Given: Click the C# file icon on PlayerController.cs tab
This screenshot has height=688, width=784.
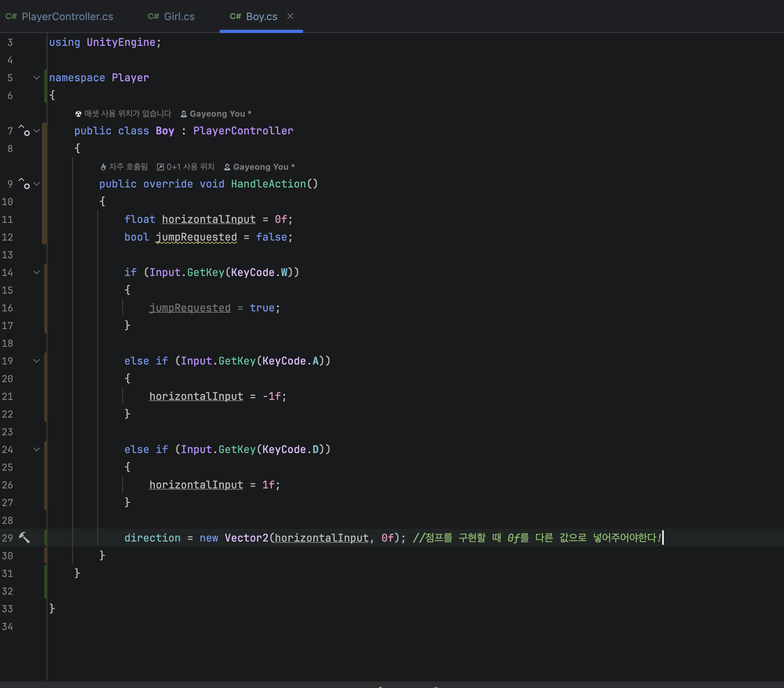Looking at the screenshot, I should [11, 16].
